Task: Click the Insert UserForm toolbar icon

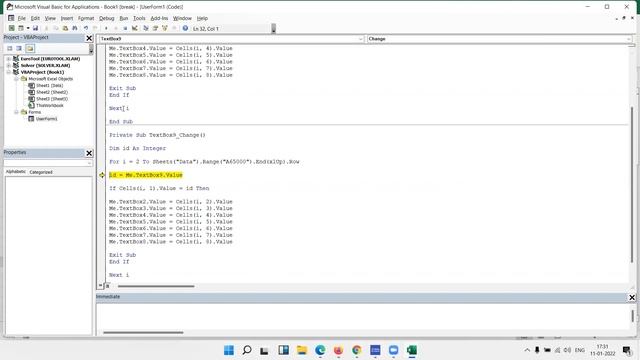Action: coord(21,28)
